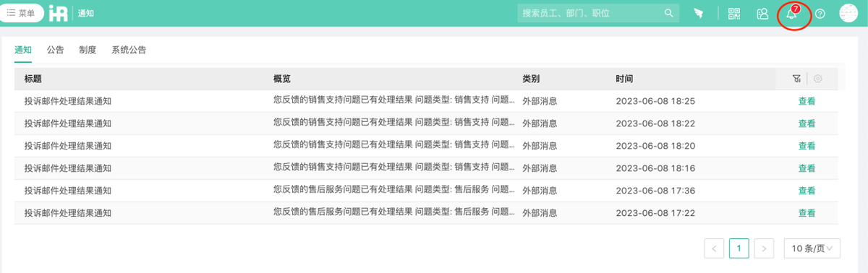Viewport: 868px width, 273px height.
Task: Click the time cell 2023-06-08 18:16
Action: (655, 168)
